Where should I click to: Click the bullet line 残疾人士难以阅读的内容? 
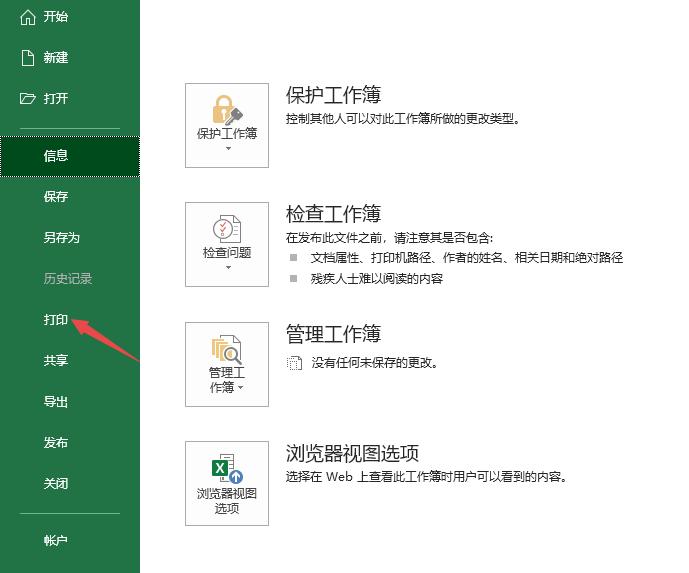(x=377, y=279)
